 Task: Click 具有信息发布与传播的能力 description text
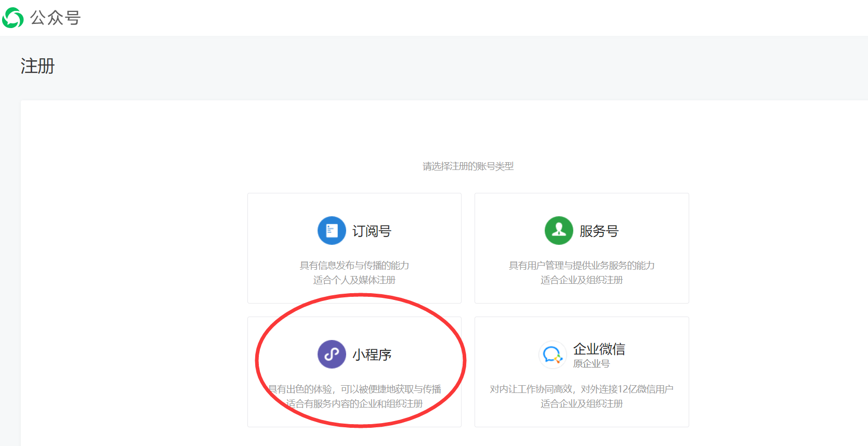[x=354, y=266]
